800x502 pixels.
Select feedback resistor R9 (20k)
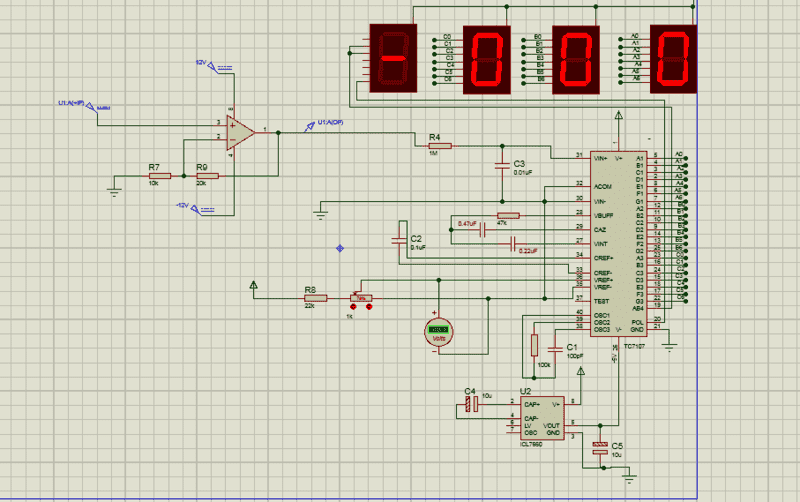tap(207, 176)
